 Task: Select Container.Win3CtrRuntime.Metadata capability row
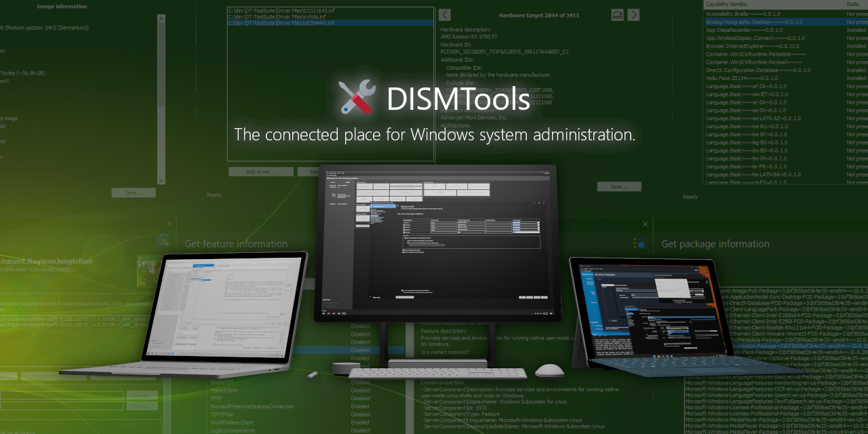tap(785, 54)
